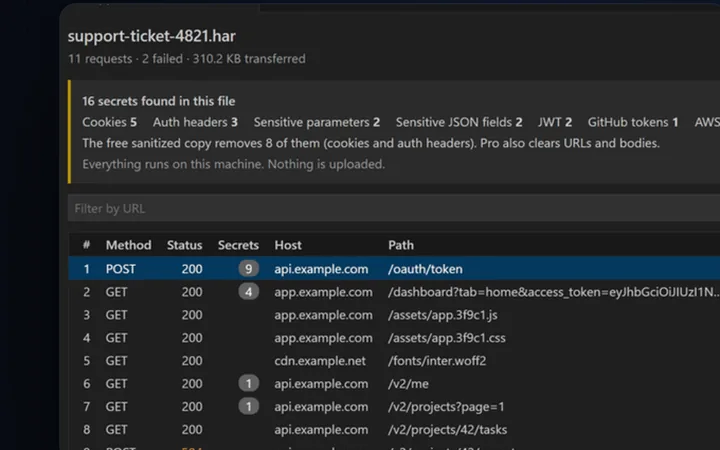Click api.example.com host in row 8
Screen dimensions: 720x450
point(321,430)
